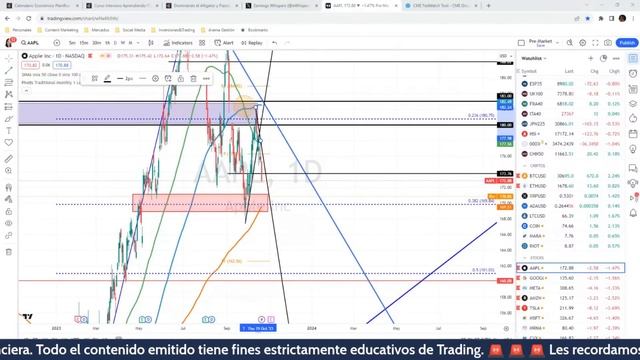The width and height of the screenshot is (640, 360).
Task: Open chart settings gear icon
Action: (x=582, y=43)
